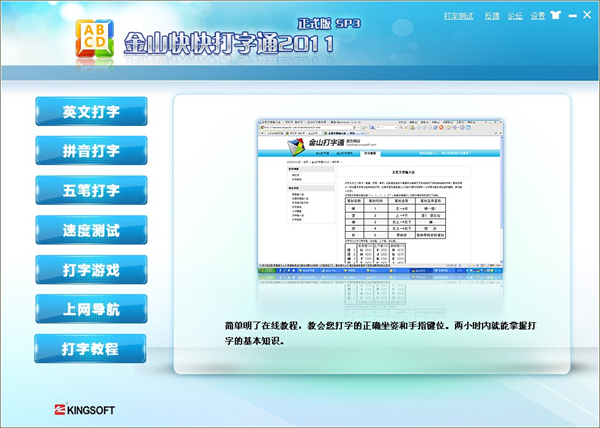Open 英文打字 English typing practice
Screen dimensions: 600x428
click(x=91, y=112)
